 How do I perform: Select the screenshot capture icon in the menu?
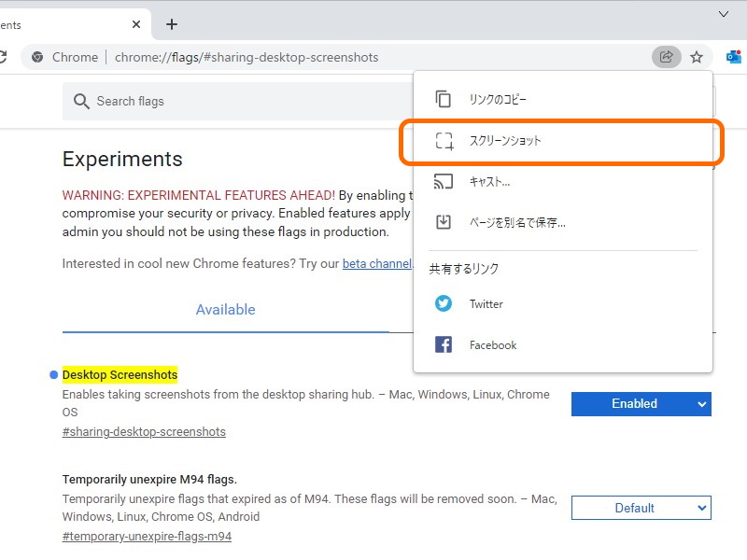coord(443,140)
